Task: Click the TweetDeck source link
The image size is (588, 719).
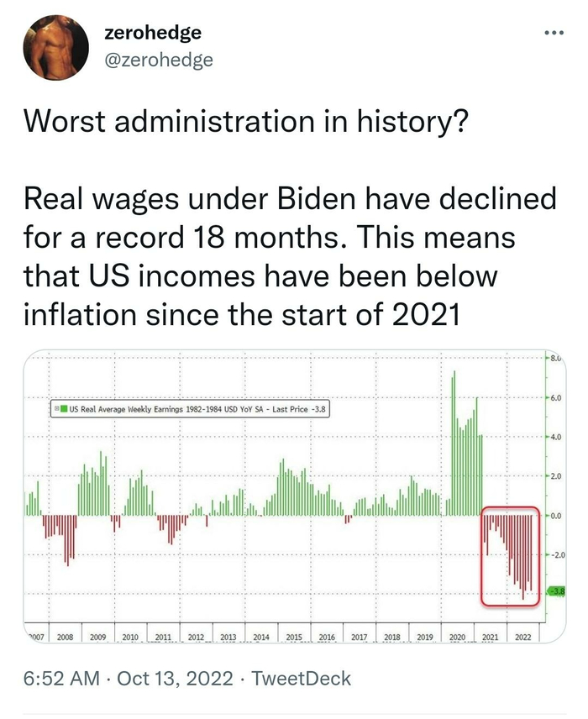Action: [x=302, y=678]
